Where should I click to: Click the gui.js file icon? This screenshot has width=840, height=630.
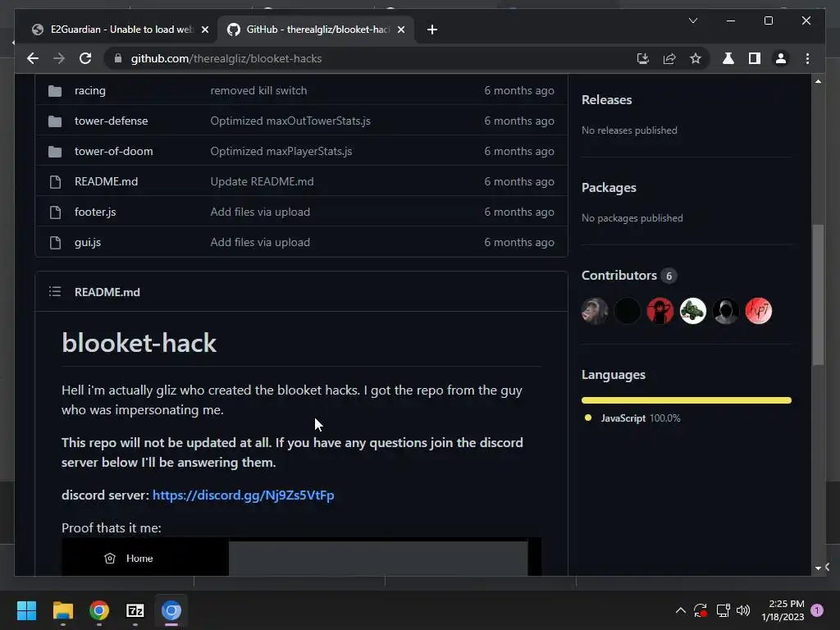tap(55, 243)
